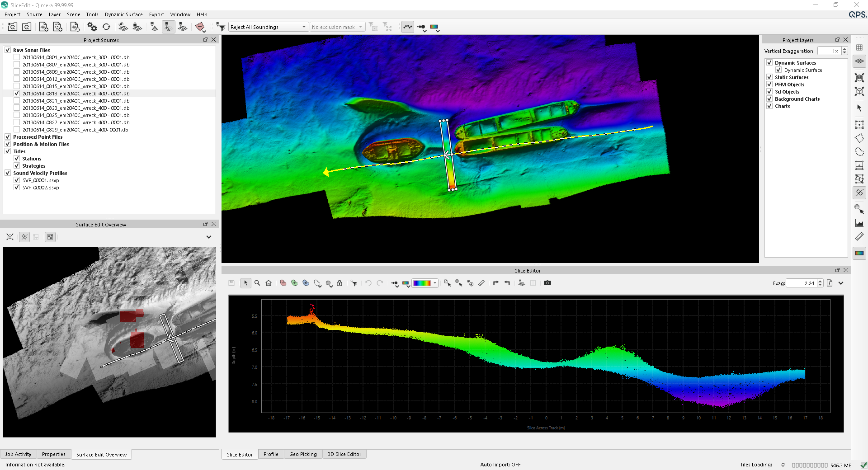Click the processing settings gears icon
This screenshot has height=470, width=868.
click(x=92, y=27)
